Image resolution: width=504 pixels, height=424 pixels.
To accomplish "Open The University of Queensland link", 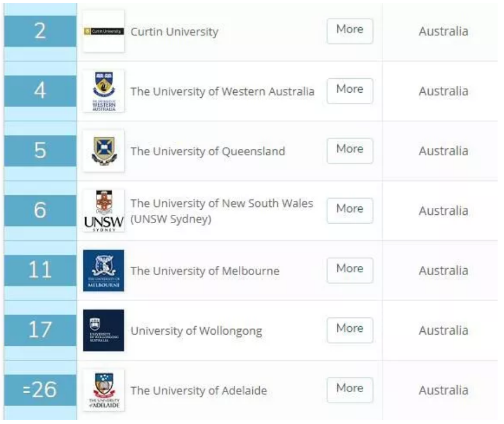I will [208, 151].
